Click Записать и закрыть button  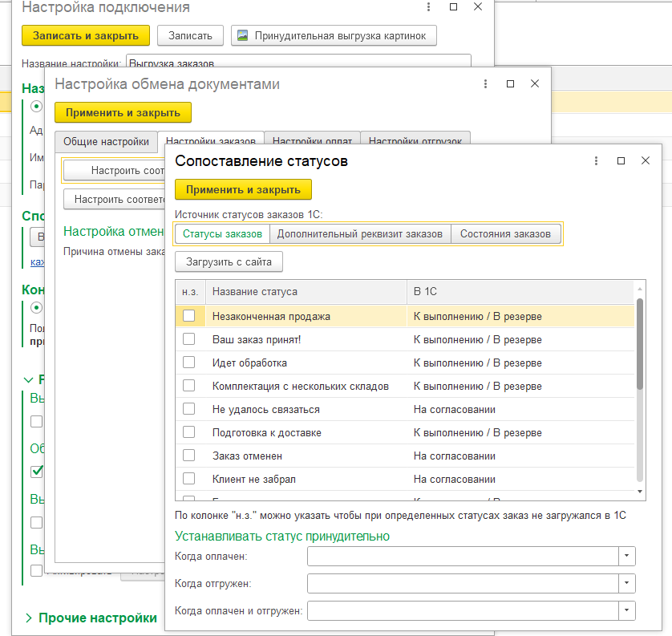(86, 35)
